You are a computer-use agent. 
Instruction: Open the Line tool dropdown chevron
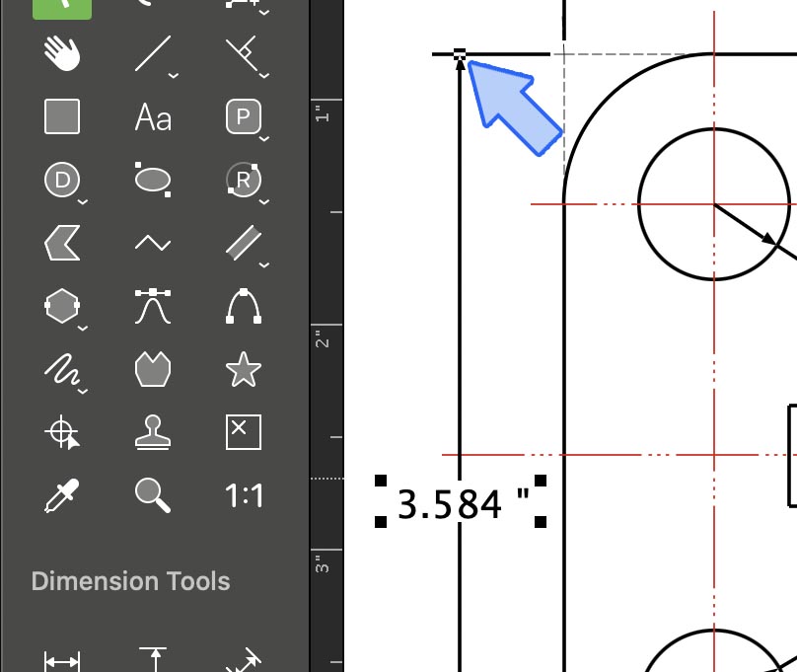click(x=174, y=75)
